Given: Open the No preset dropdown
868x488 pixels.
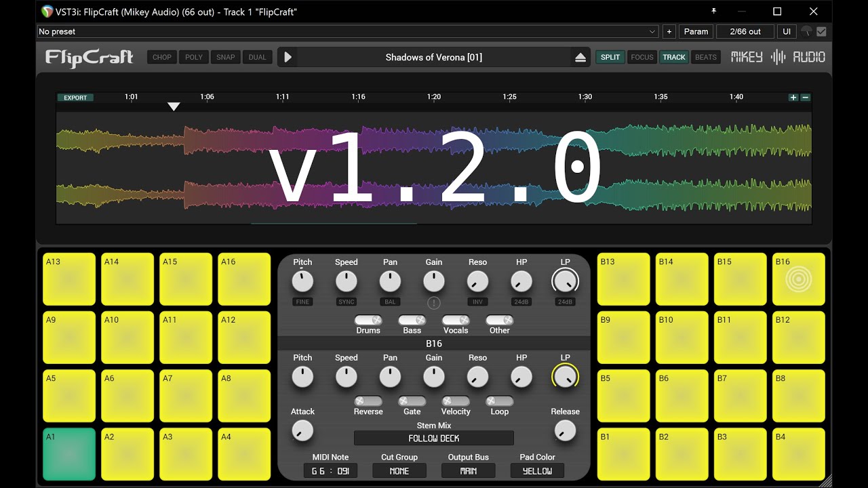Looking at the screenshot, I should coord(347,31).
